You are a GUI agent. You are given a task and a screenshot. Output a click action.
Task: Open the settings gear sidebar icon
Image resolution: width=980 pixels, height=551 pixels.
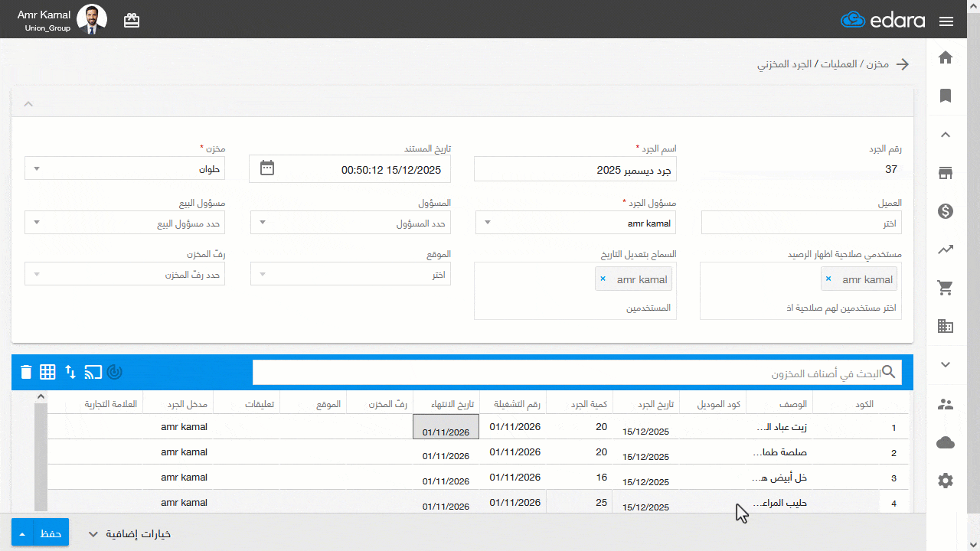pos(946,481)
